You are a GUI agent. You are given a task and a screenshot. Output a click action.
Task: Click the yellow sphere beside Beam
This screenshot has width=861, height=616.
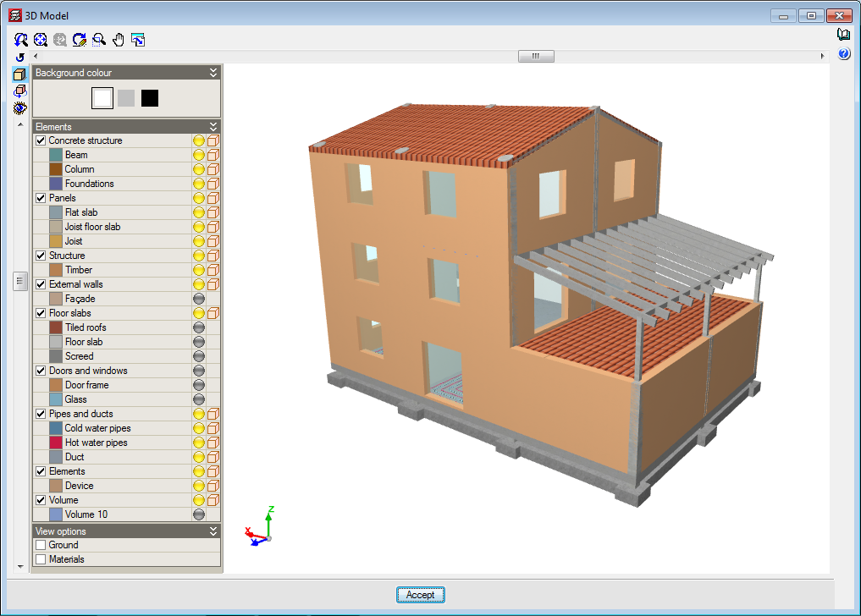pos(199,155)
